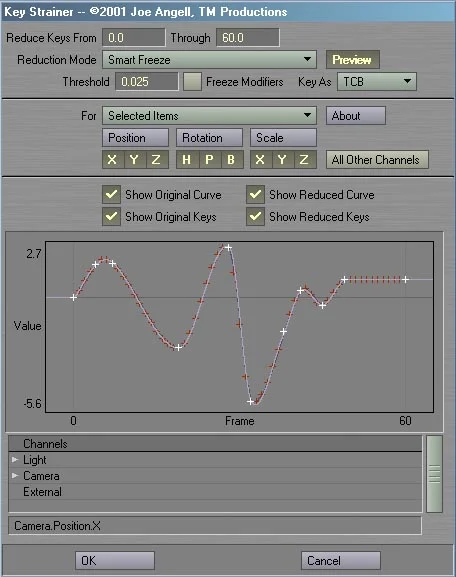Toggle Scale X channel button
456x577 pixels.
(261, 160)
